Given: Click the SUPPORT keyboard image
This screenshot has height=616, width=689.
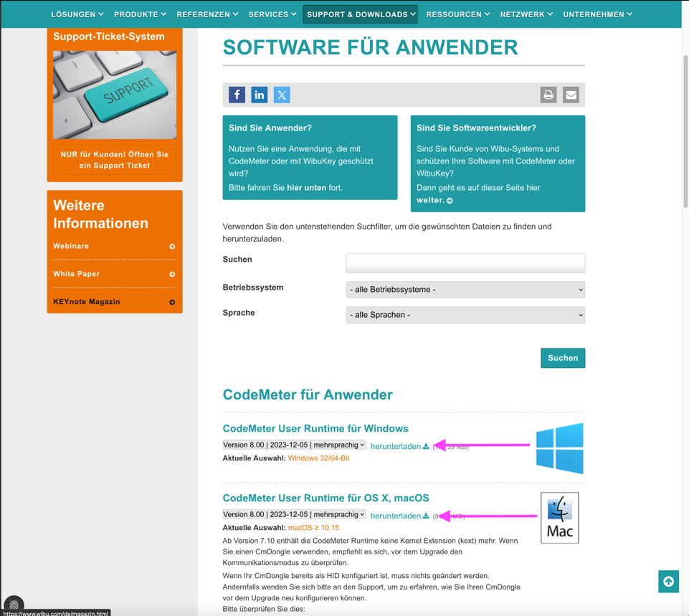Looking at the screenshot, I should pyautogui.click(x=115, y=95).
